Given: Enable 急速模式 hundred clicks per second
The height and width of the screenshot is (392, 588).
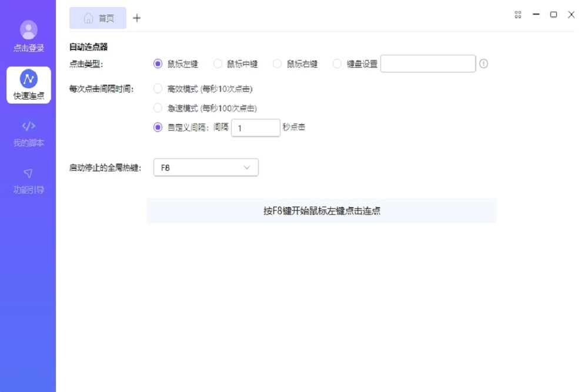Looking at the screenshot, I should 158,108.
